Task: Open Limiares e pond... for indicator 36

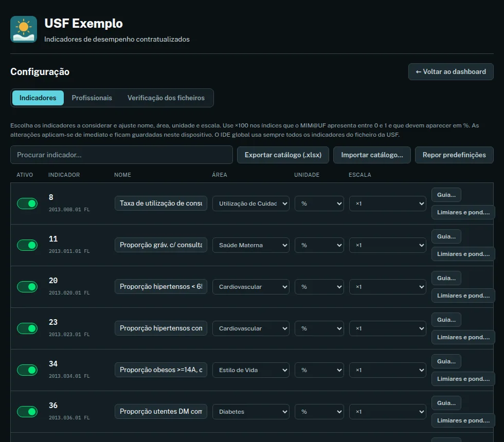Action: [463, 420]
